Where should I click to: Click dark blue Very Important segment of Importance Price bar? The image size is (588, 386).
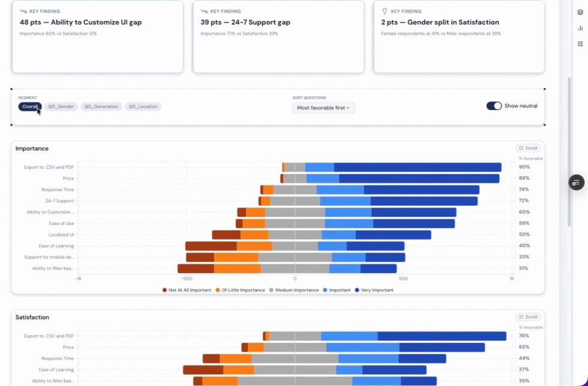point(419,178)
